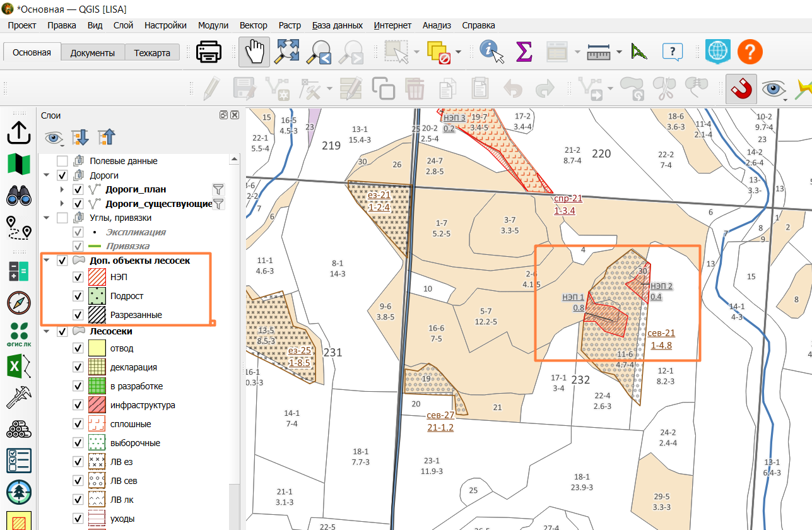Click the Zoom Full extent icon
The height and width of the screenshot is (530, 812).
(287, 52)
